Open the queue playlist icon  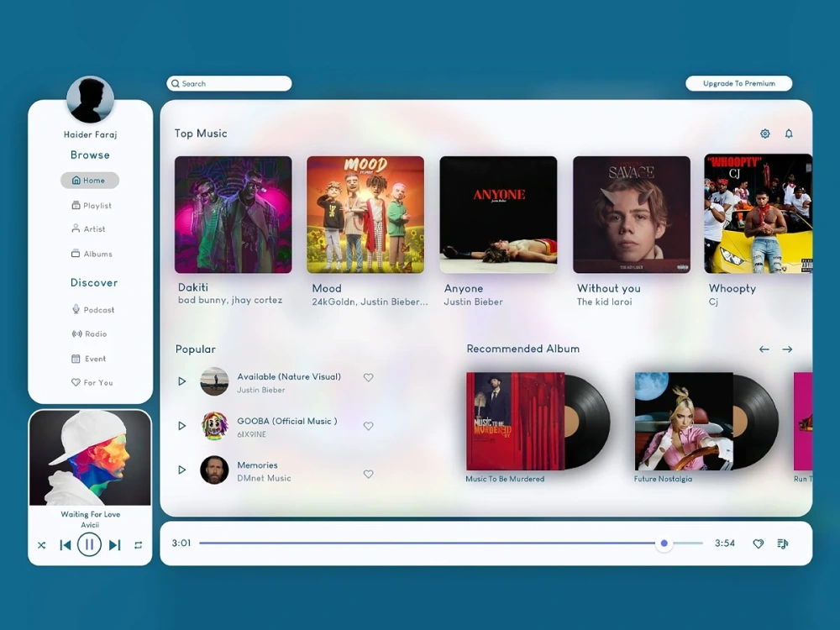783,543
